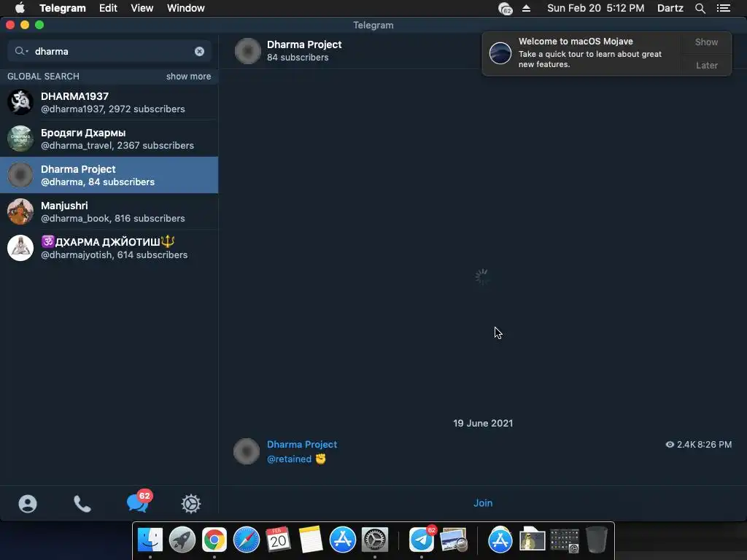Show the macOS Mojave tour notification
The image size is (747, 560).
coord(706,42)
